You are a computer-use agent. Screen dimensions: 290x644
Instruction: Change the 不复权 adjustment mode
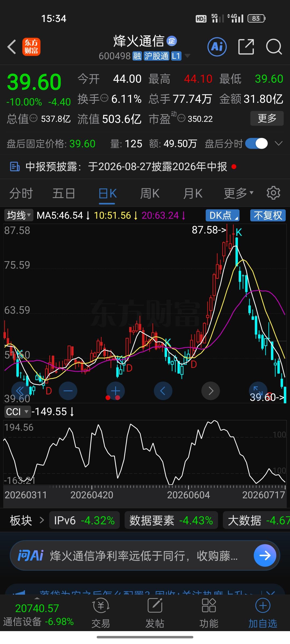pyautogui.click(x=268, y=215)
